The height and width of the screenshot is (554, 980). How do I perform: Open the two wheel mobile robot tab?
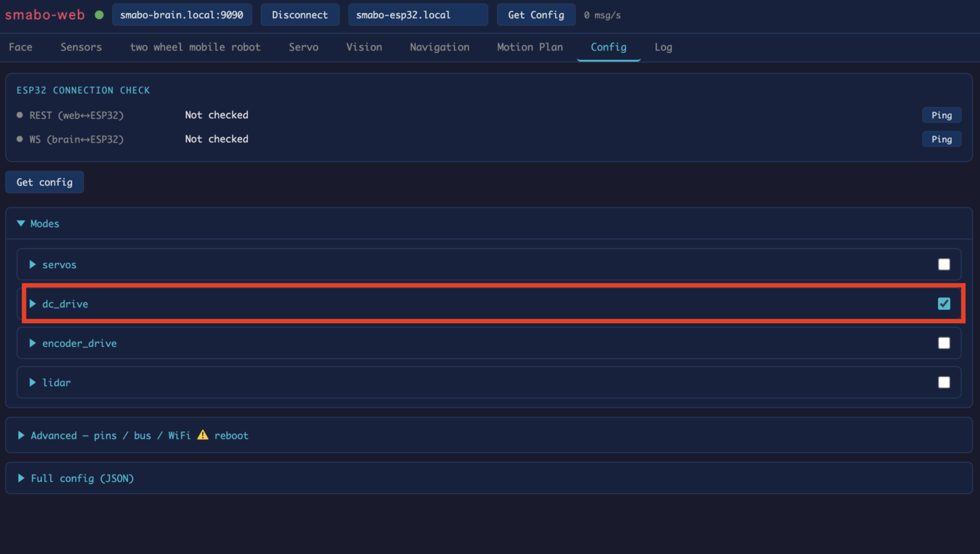195,47
